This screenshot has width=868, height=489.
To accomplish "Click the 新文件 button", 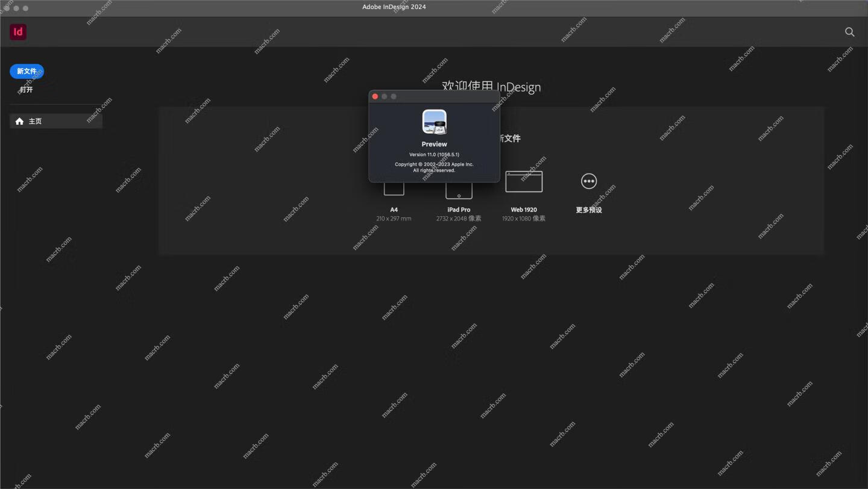I will tap(27, 71).
